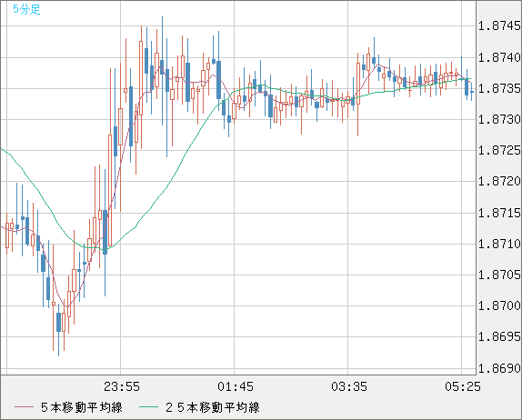
Task: Click the 1.8720 price axis label
Action: tap(499, 182)
